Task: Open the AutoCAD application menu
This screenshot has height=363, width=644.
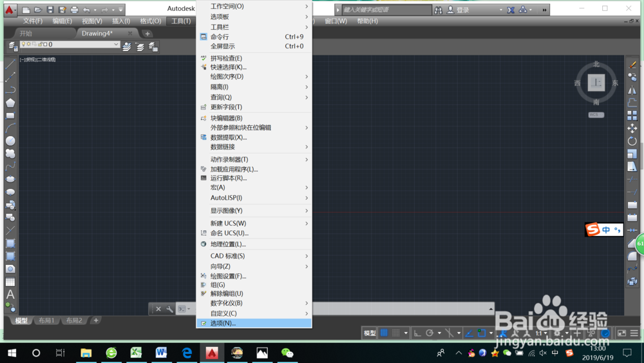Action: (x=10, y=10)
